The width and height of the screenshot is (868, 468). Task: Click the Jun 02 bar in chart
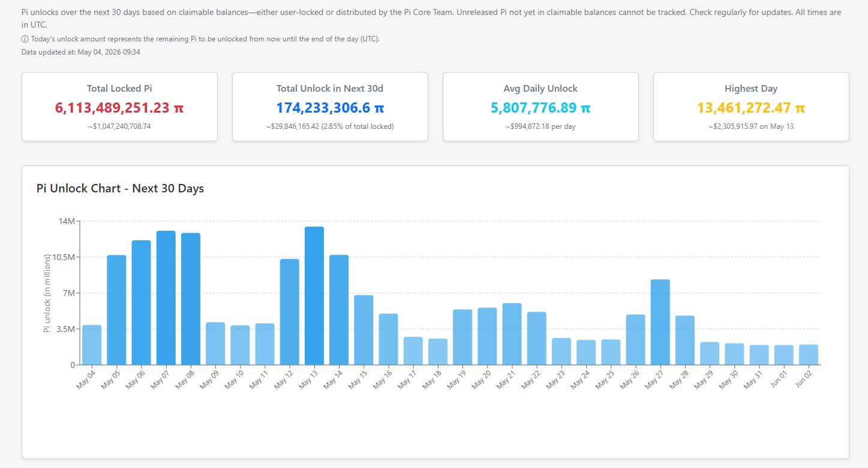point(809,354)
